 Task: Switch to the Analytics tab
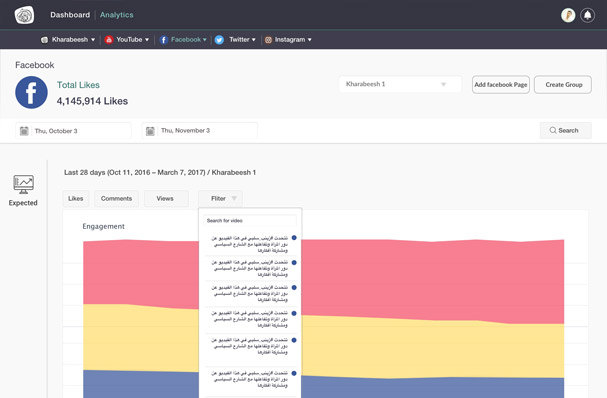point(117,15)
